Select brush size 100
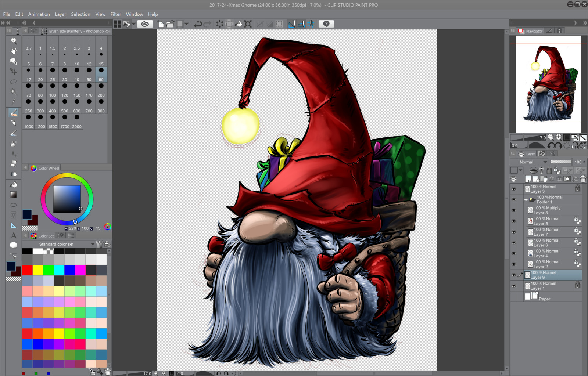 (53, 90)
